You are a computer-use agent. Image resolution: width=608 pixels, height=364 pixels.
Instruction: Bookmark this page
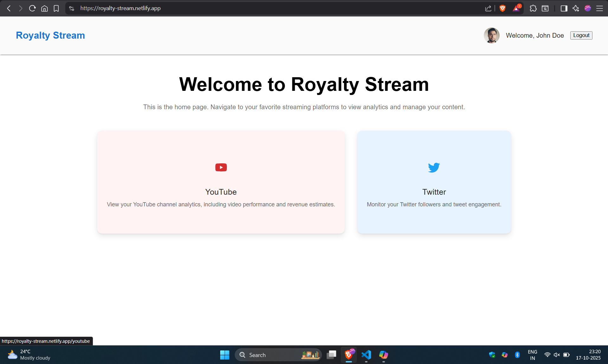point(56,9)
